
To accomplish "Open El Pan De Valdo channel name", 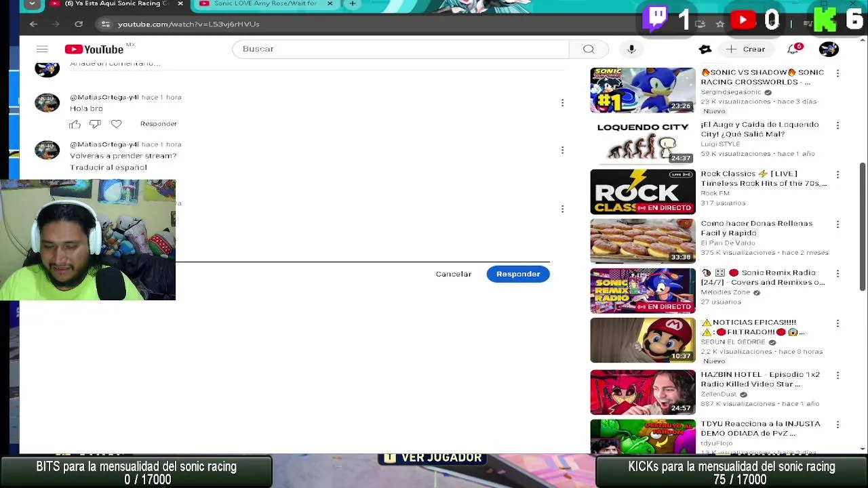I will point(728,243).
